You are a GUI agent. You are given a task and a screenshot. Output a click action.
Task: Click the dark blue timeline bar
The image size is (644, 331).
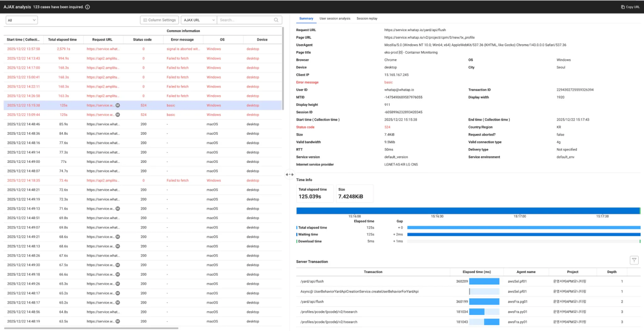tap(468, 211)
